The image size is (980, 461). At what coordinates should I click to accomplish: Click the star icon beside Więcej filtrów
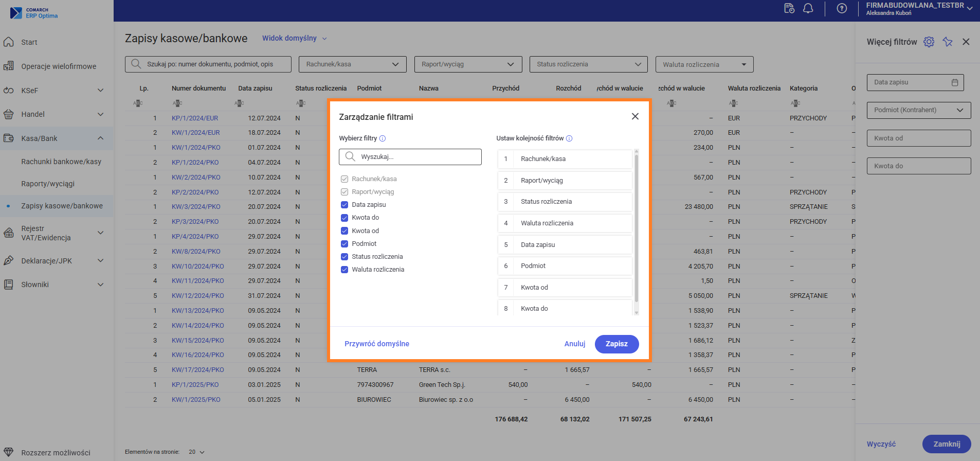[x=948, y=42]
